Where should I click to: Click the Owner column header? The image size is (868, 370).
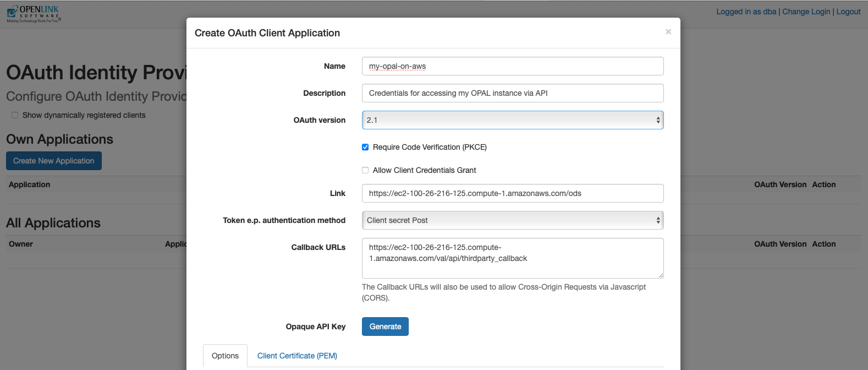point(21,244)
